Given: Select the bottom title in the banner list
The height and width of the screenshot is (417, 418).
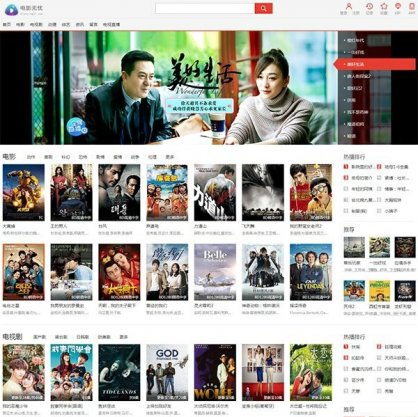Looking at the screenshot, I should click(x=351, y=136).
